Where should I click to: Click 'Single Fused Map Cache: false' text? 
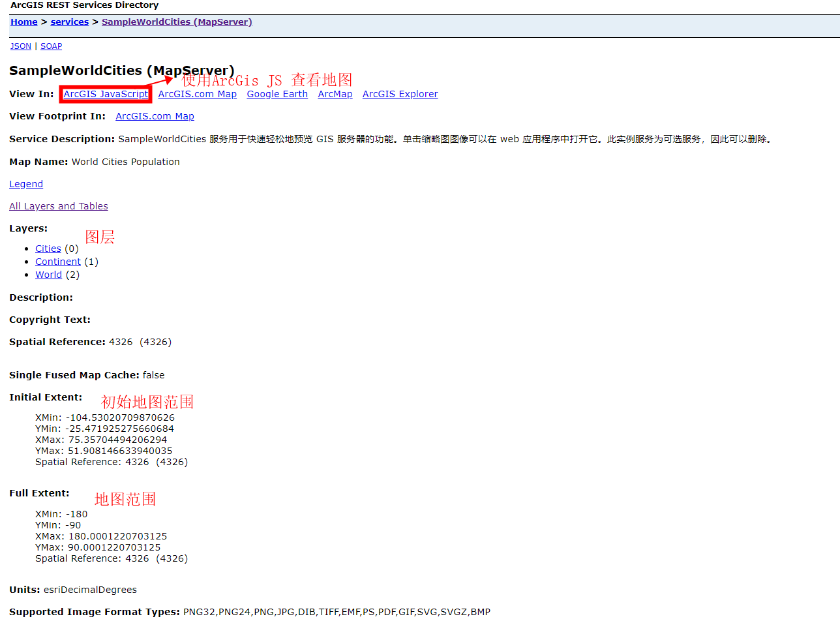pos(87,375)
